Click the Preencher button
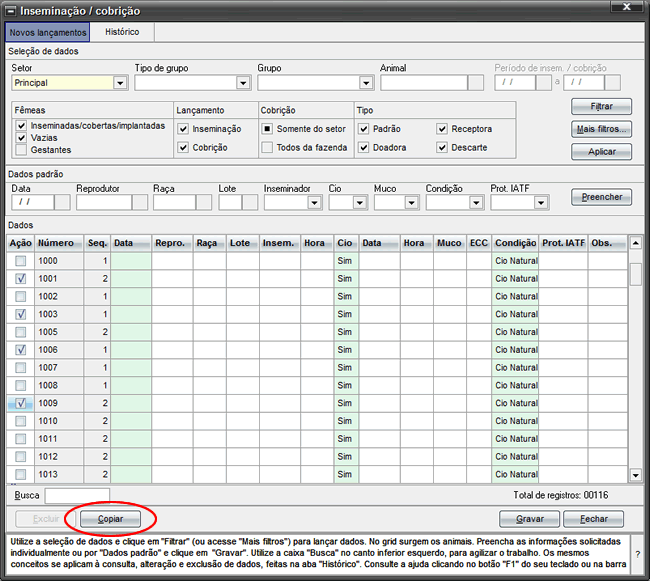650x581 pixels. [x=601, y=197]
